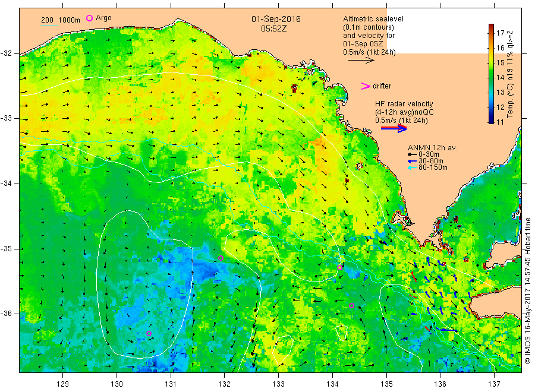The width and height of the screenshot is (535, 392).
Task: Click the red and blue HF radar arrow
Action: click(x=394, y=128)
